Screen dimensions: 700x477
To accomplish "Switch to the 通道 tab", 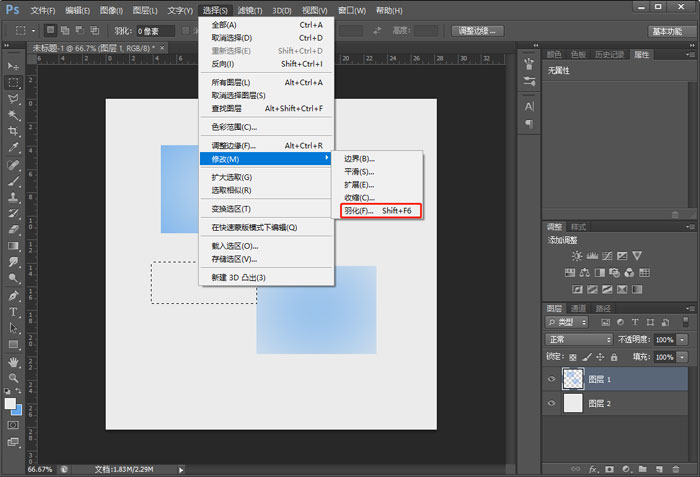I will pyautogui.click(x=578, y=309).
